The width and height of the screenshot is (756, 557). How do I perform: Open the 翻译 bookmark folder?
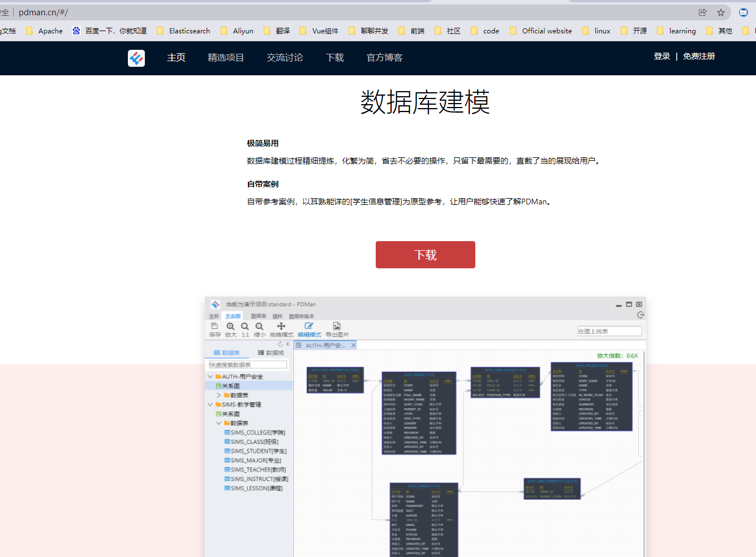click(x=277, y=31)
